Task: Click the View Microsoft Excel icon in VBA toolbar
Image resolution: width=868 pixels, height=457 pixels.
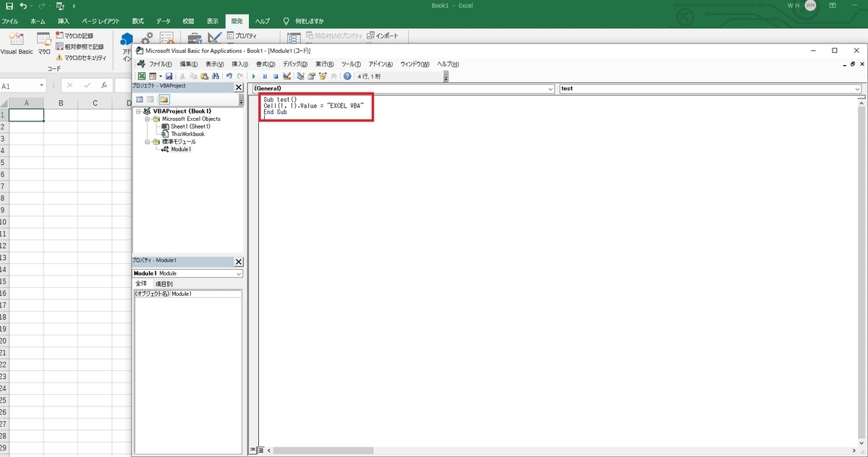Action: pos(142,76)
